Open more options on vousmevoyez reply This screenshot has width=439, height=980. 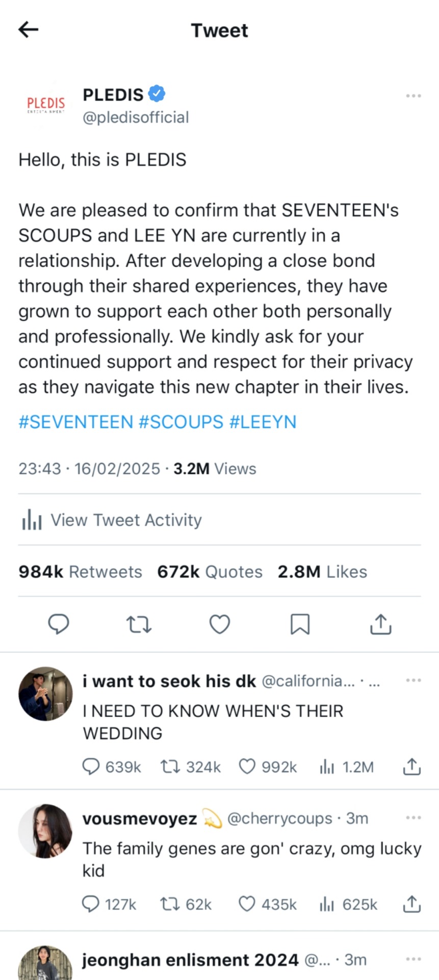point(413,818)
